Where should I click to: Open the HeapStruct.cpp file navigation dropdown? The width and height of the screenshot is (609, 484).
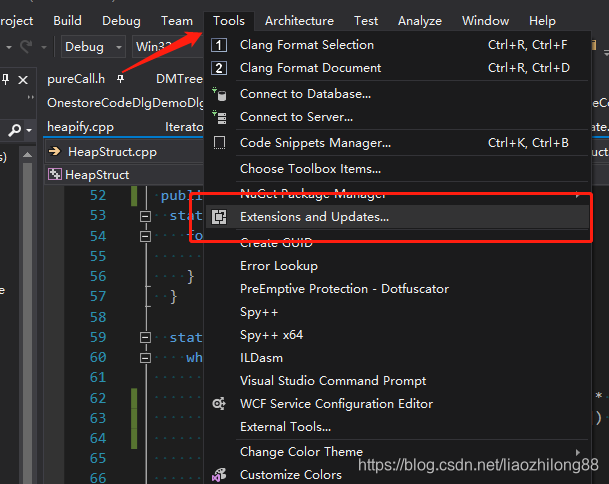point(124,152)
